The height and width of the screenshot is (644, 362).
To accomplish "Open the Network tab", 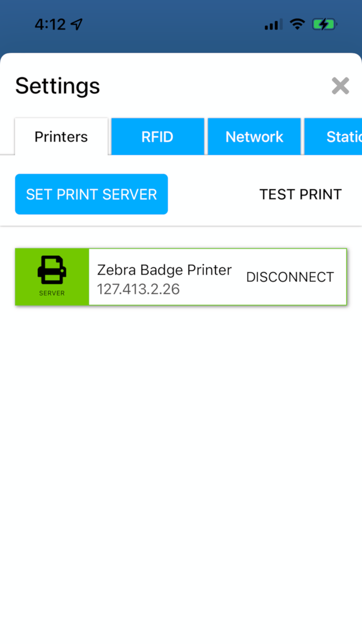I will [x=254, y=136].
